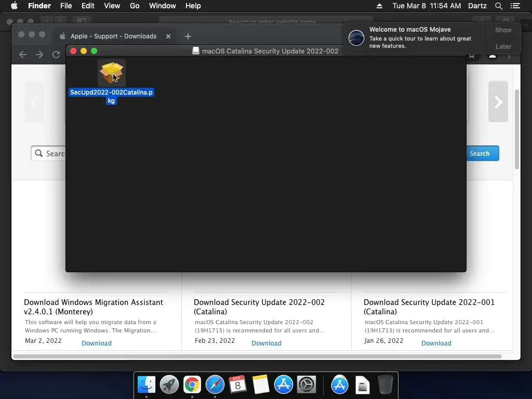Click the next carousel arrow on page
Viewport: 532px width, 399px height.
point(498,101)
